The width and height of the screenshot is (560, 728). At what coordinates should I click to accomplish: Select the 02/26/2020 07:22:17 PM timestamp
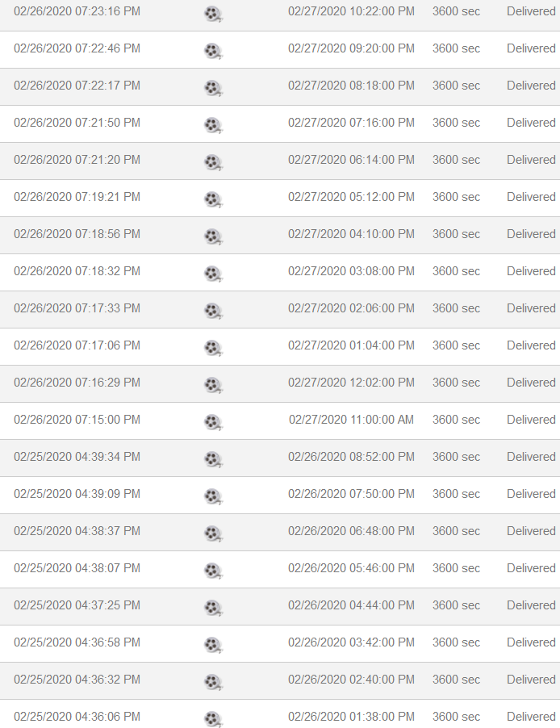tap(77, 86)
